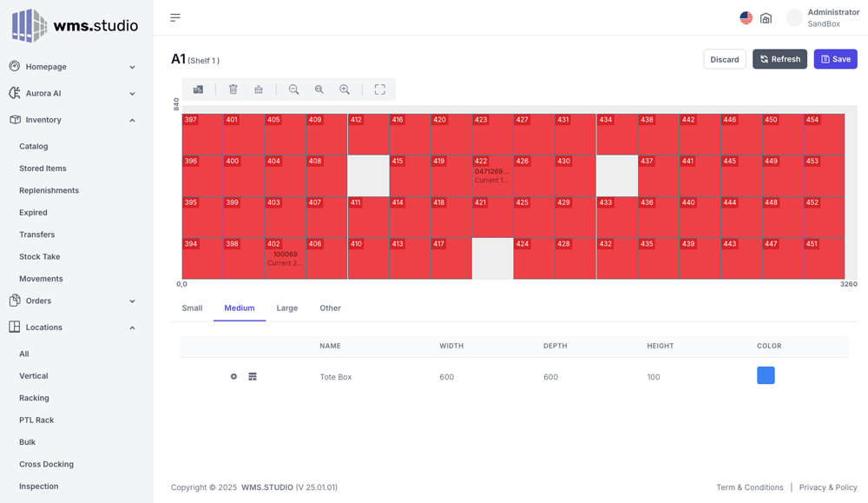Viewport: 868px width, 503px height.
Task: Enter fullscreen mode for shelf layout
Action: tap(379, 89)
